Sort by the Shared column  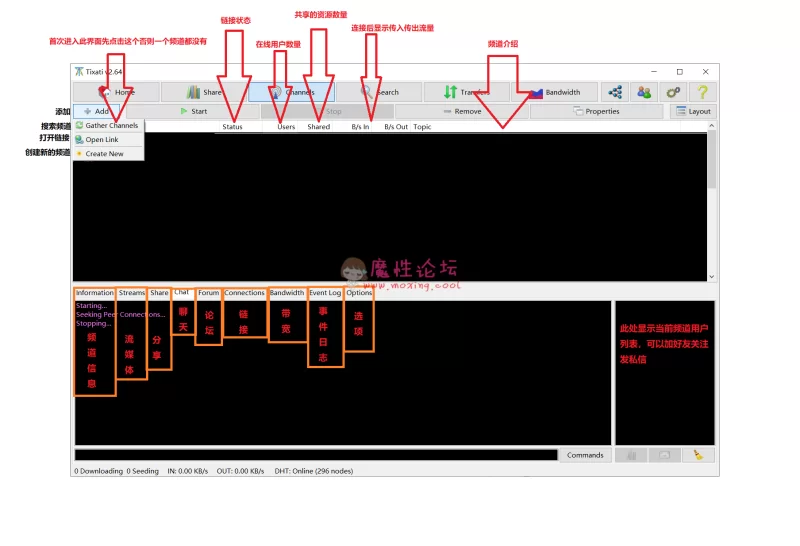click(318, 127)
